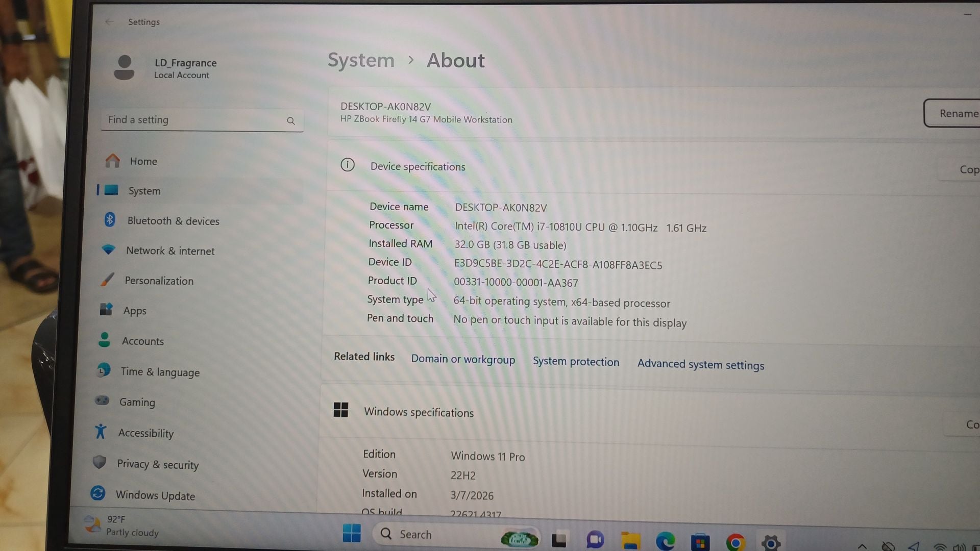
Task: Click the volume icon in system tray
Action: click(x=959, y=547)
